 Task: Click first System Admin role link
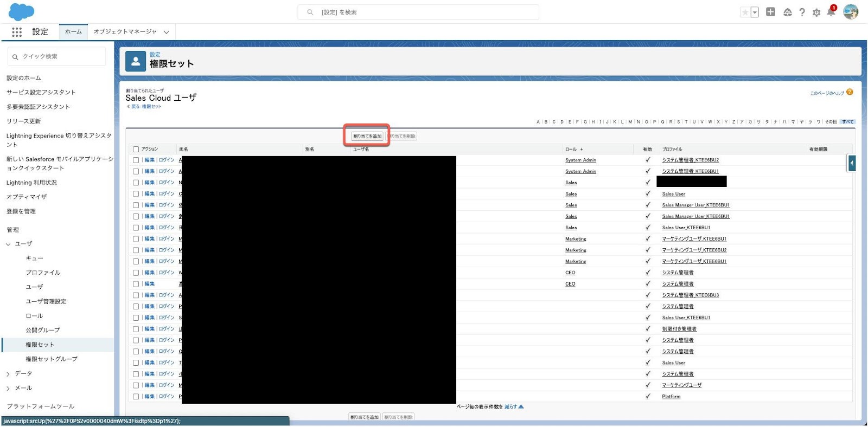[x=580, y=160]
